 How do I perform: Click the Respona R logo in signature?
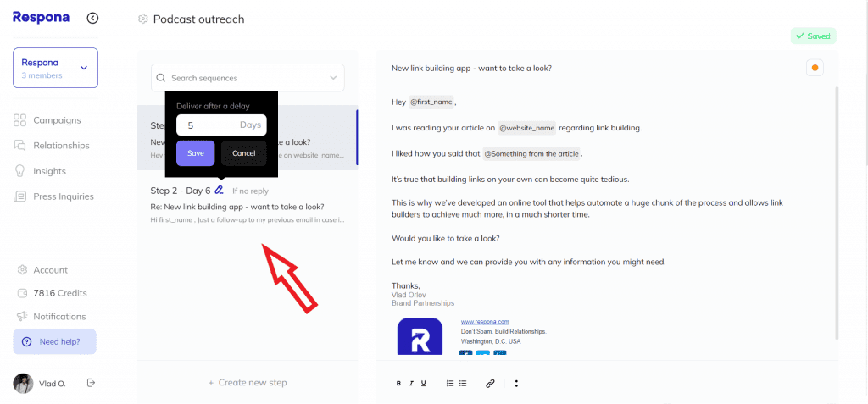[420, 336]
